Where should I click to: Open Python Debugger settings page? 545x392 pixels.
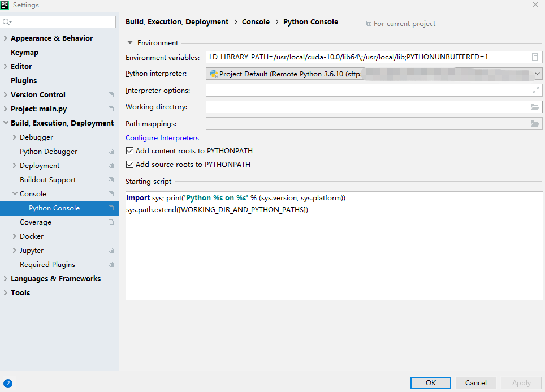[49, 151]
